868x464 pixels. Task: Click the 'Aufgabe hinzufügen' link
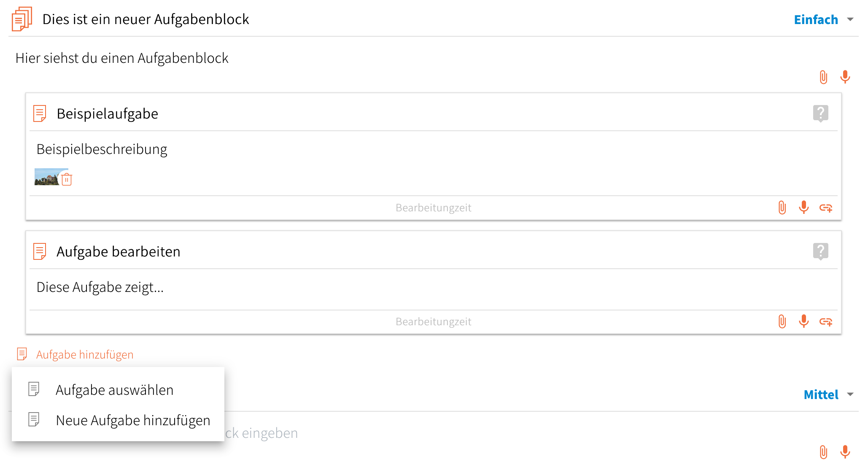pyautogui.click(x=84, y=354)
